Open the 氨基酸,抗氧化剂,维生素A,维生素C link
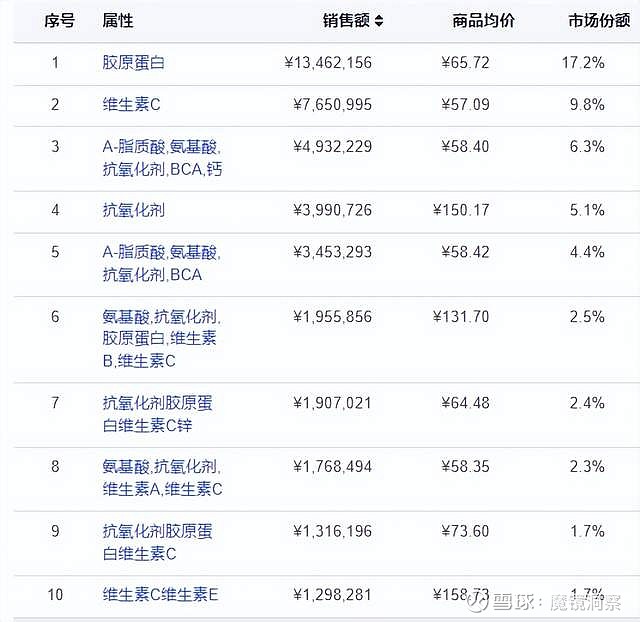This screenshot has height=622, width=640. 162,478
